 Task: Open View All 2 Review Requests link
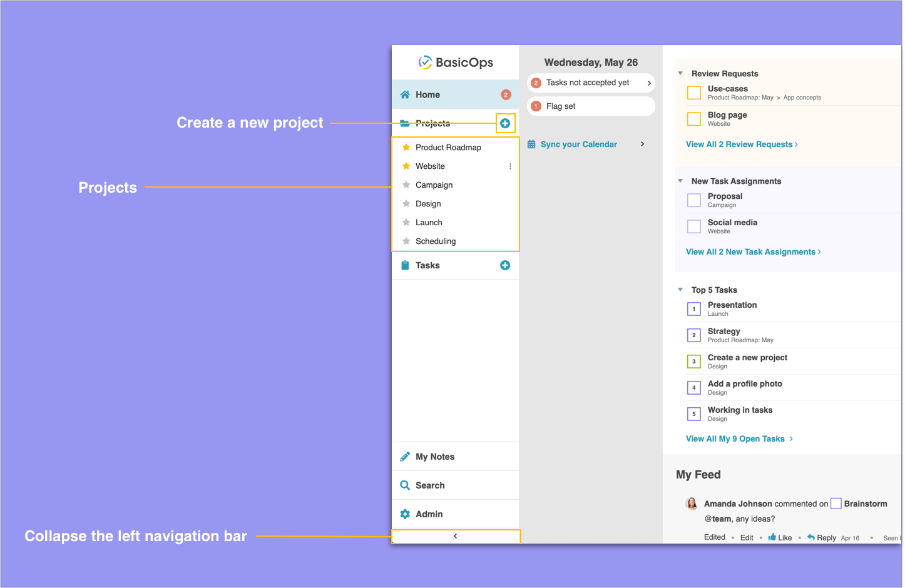pyautogui.click(x=742, y=144)
